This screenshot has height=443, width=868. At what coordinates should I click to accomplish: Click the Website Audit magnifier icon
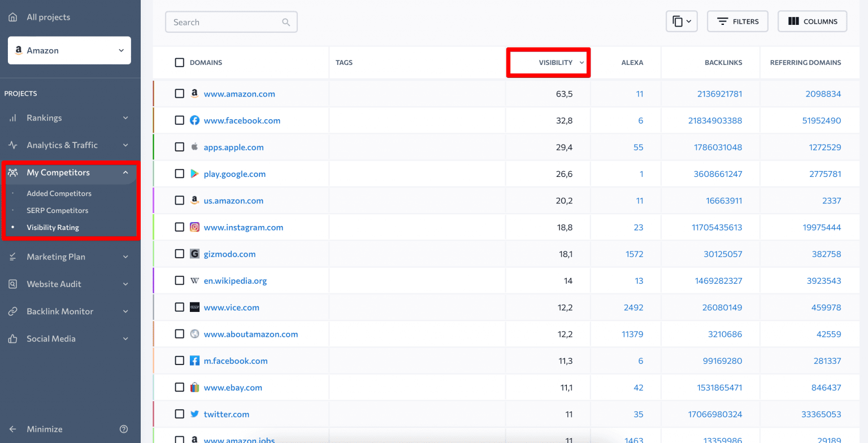tap(12, 284)
